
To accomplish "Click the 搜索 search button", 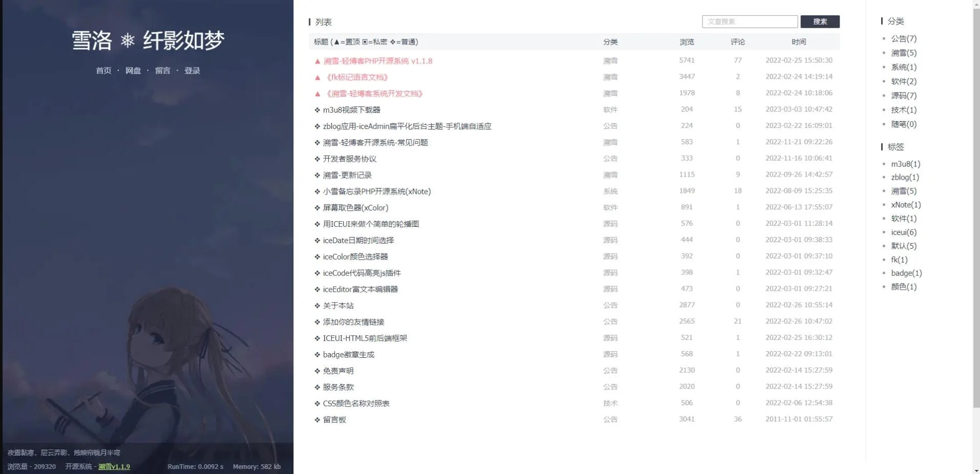I will pos(819,21).
